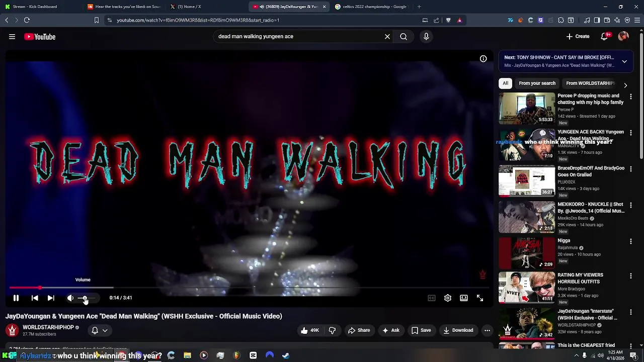Reload the page
644x362 pixels.
coord(27,20)
